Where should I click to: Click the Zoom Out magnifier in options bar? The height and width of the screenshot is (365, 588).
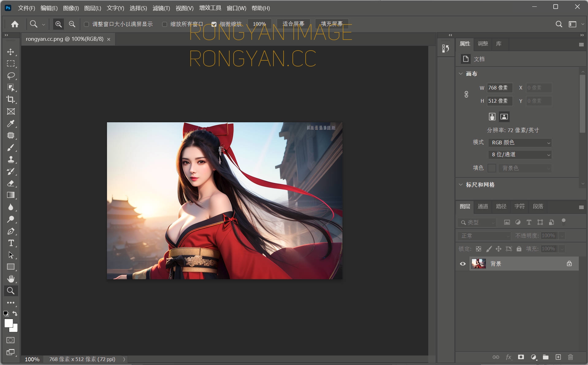pyautogui.click(x=72, y=24)
